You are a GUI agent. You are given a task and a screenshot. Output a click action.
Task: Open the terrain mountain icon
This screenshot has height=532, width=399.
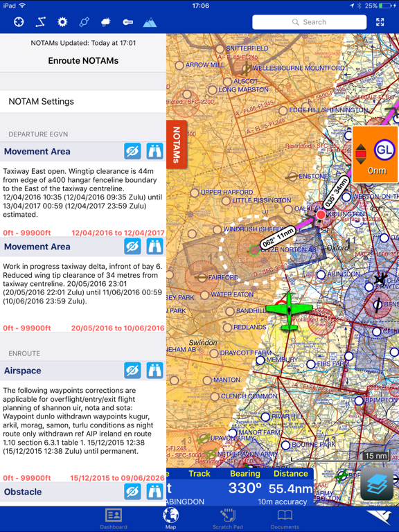[150, 22]
